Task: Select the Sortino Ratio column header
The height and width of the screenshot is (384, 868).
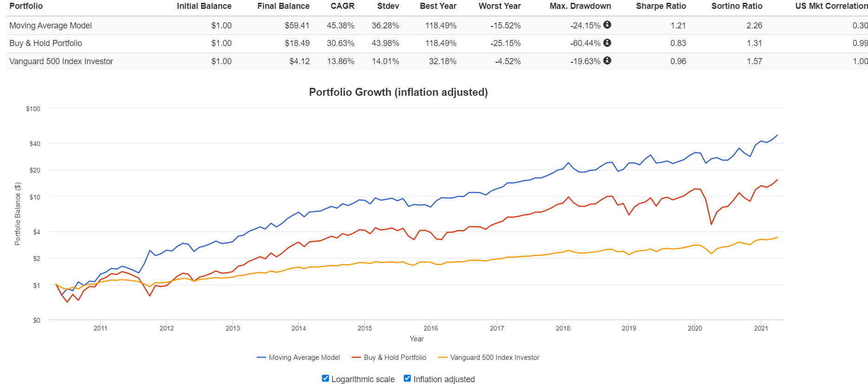Action: 736,6
